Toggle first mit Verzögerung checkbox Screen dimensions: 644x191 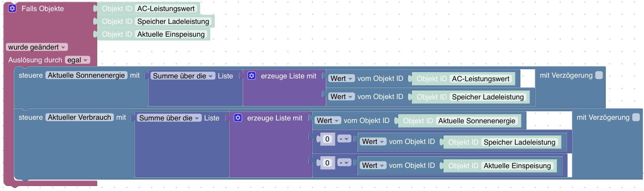599,75
